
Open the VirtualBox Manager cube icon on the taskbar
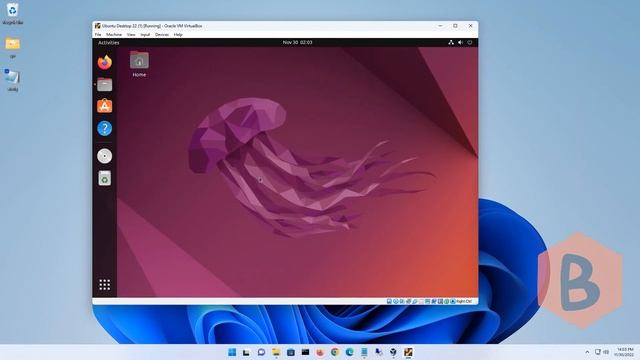coord(393,352)
